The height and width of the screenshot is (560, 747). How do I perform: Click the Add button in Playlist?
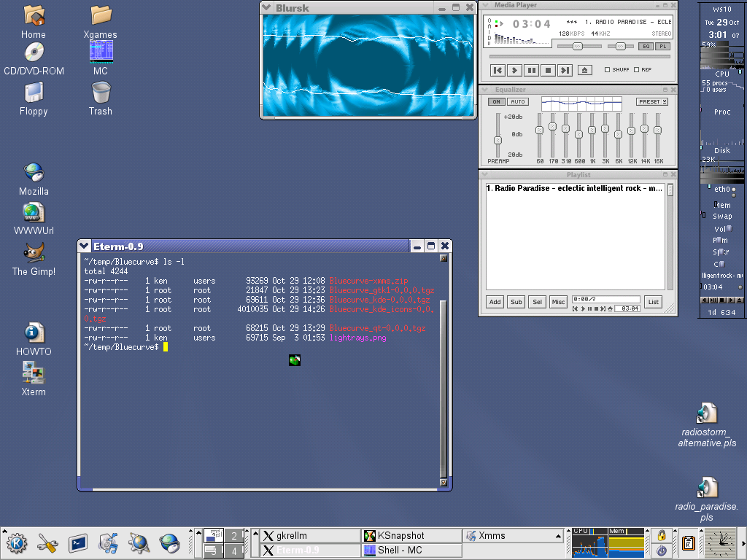[495, 302]
